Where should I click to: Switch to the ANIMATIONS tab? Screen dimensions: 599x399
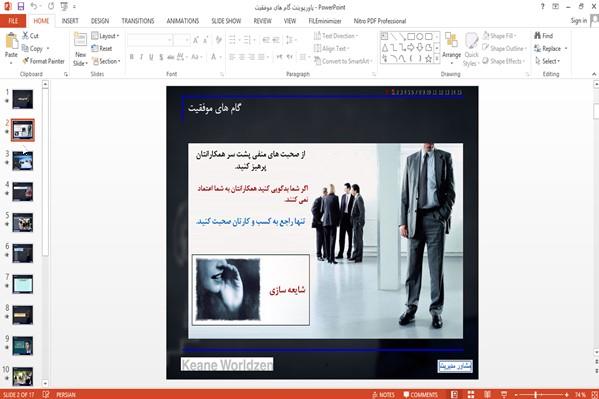pyautogui.click(x=183, y=21)
